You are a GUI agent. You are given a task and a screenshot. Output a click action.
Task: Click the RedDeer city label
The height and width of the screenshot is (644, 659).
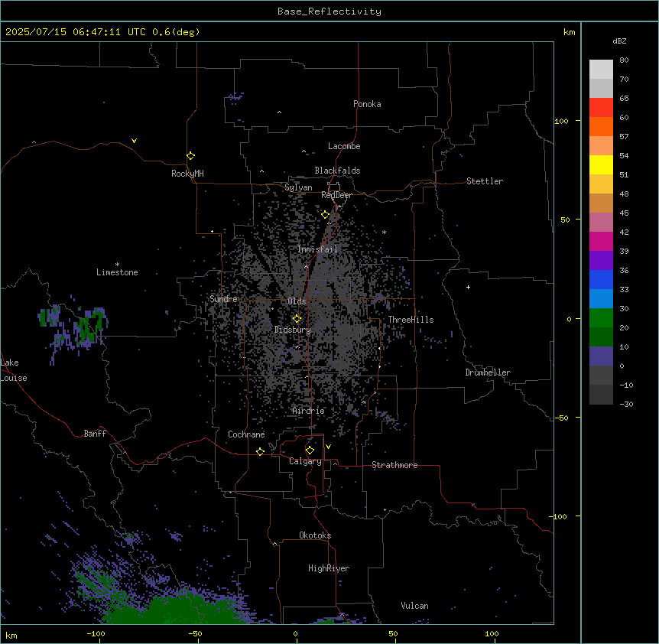pos(336,195)
